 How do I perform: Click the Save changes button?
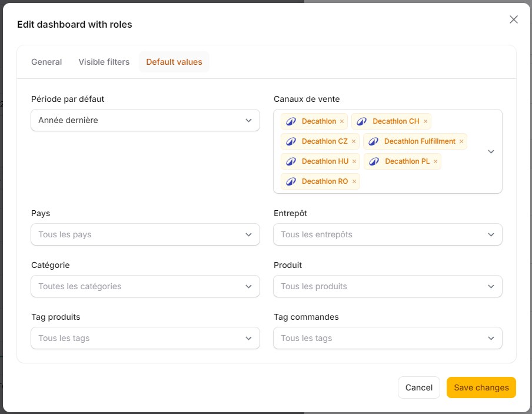(x=481, y=387)
